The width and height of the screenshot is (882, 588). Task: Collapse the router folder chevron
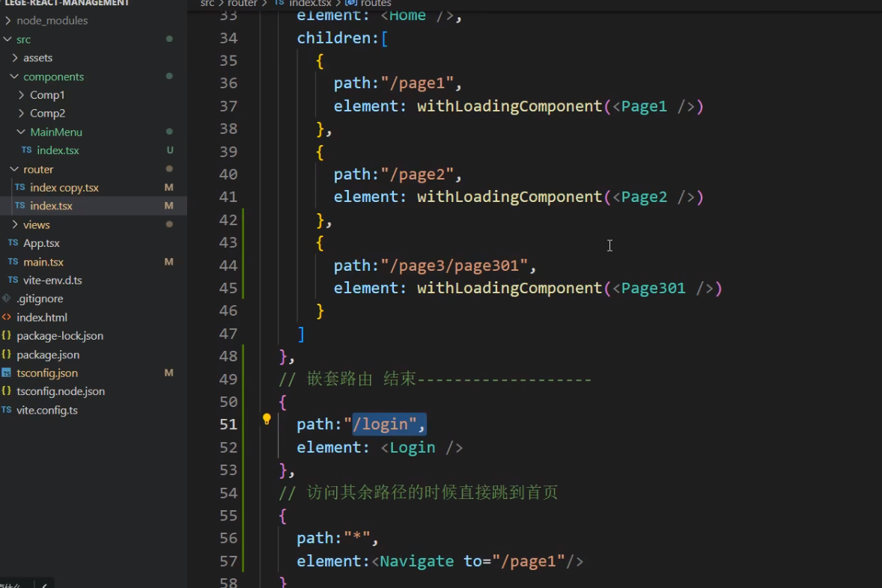[15, 169]
